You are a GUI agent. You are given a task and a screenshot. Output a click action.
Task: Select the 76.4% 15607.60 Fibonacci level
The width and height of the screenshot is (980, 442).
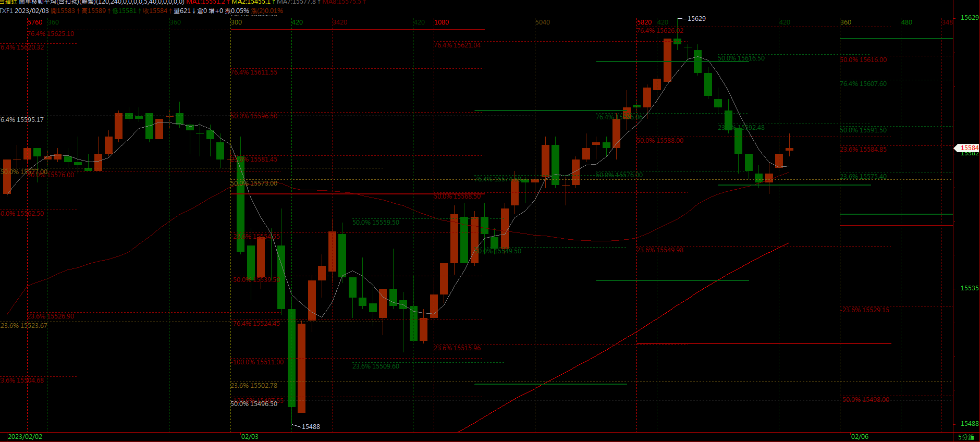coord(863,84)
